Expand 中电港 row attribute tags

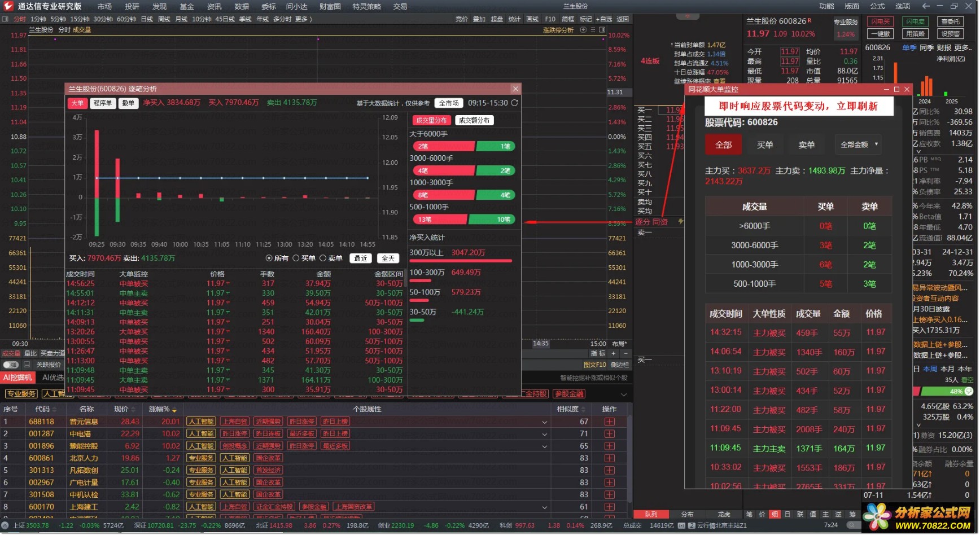coord(545,434)
